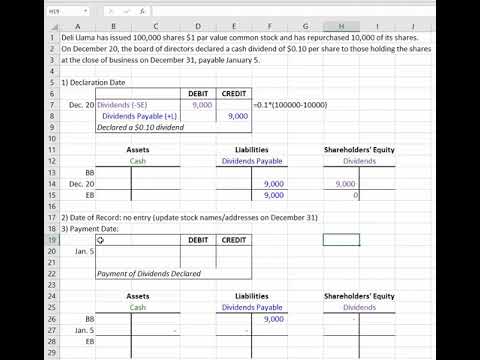Viewport: 480px width, 360px height.
Task: Click the '1) Declaration Date' text cell
Action: (x=93, y=83)
